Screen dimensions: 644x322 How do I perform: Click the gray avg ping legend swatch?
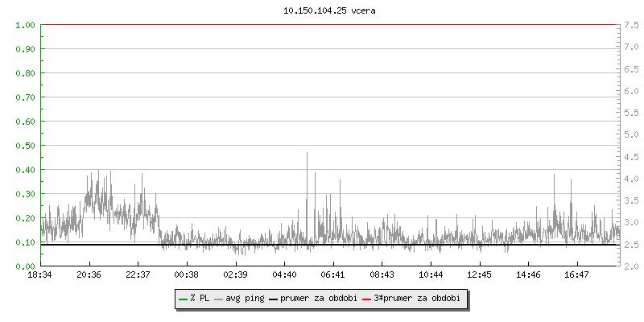[219, 299]
